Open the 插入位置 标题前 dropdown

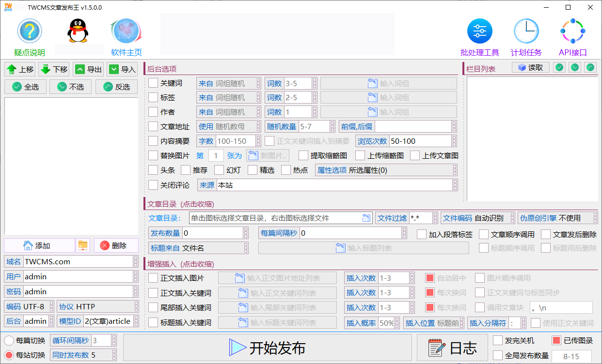(433, 322)
